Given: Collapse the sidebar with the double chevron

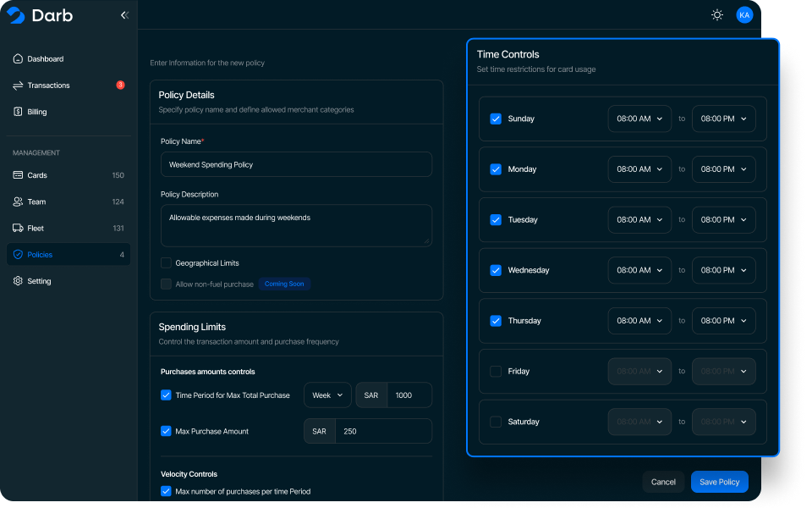Looking at the screenshot, I should pos(124,15).
